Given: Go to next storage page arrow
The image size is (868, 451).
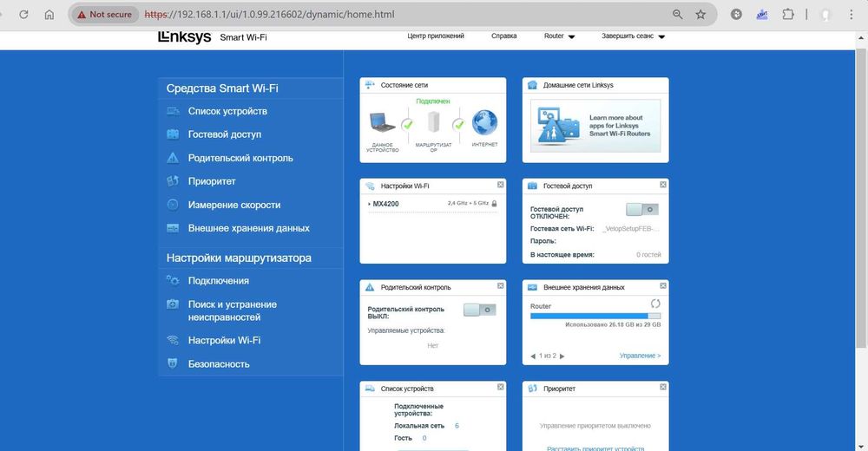Looking at the screenshot, I should point(562,356).
